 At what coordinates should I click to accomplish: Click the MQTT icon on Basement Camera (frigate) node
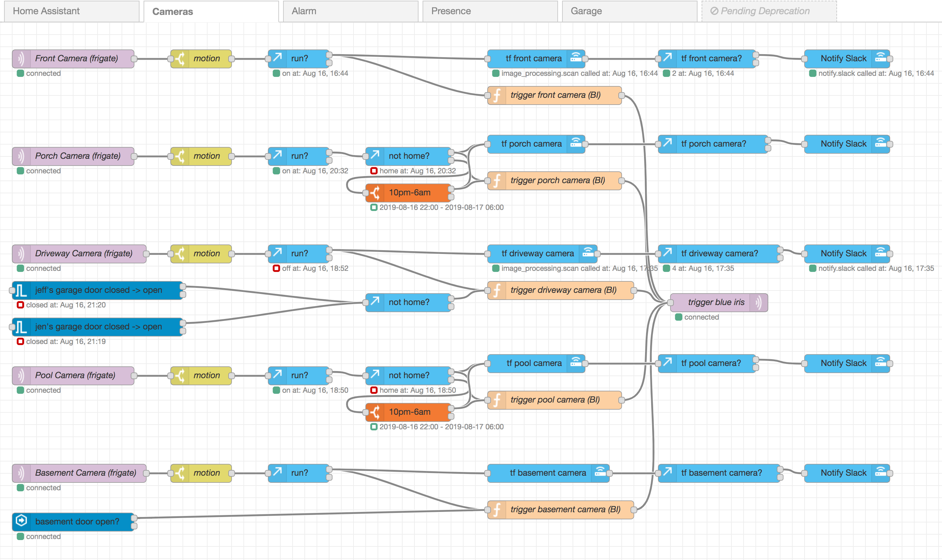click(x=21, y=473)
